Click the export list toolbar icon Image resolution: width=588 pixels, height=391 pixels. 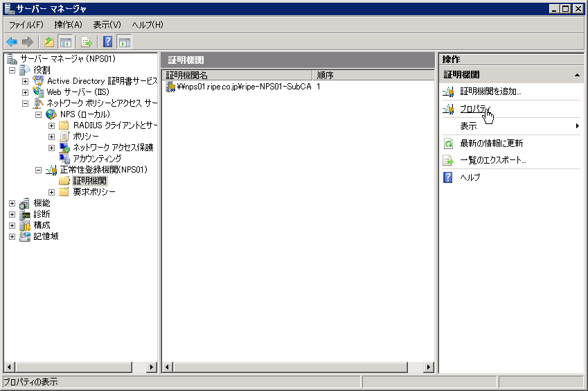click(x=87, y=42)
